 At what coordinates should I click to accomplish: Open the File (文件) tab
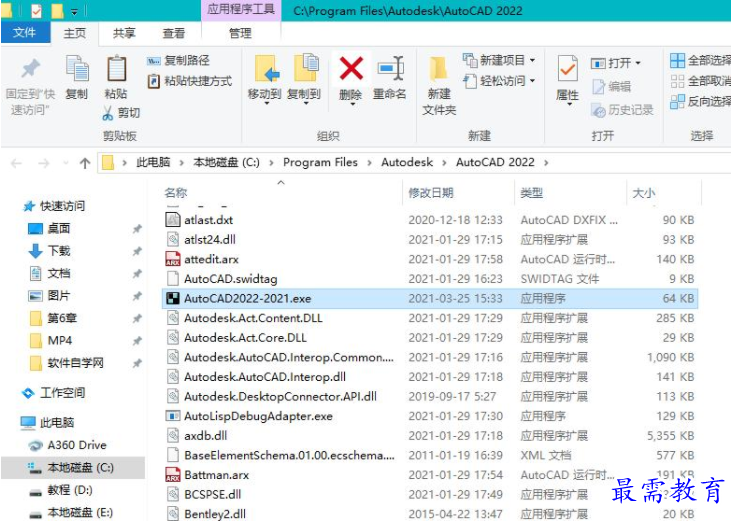coord(25,33)
